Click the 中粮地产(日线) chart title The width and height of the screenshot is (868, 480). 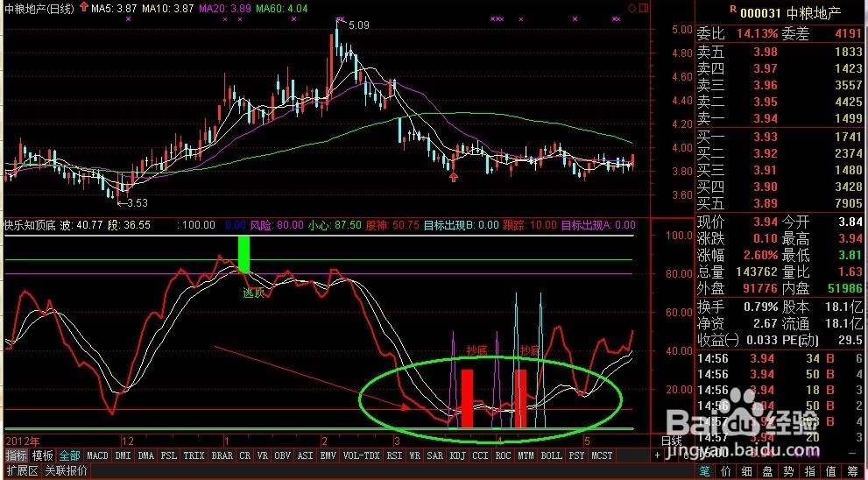pyautogui.click(x=39, y=8)
